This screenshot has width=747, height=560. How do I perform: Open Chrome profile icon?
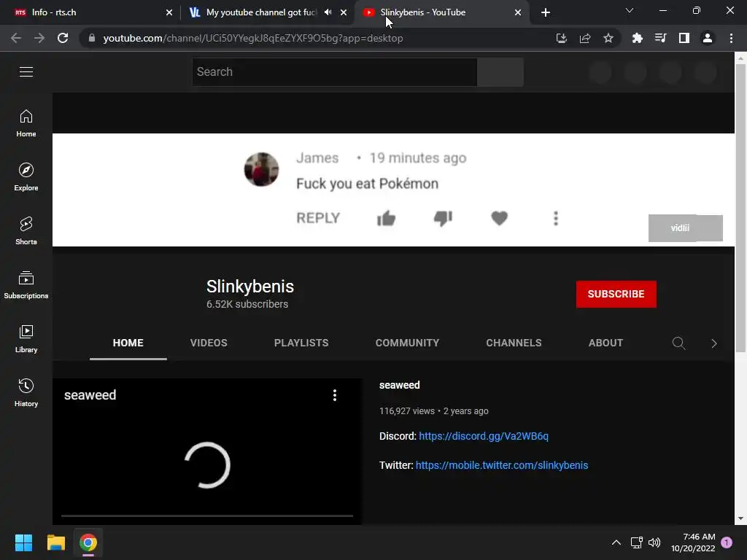708,38
